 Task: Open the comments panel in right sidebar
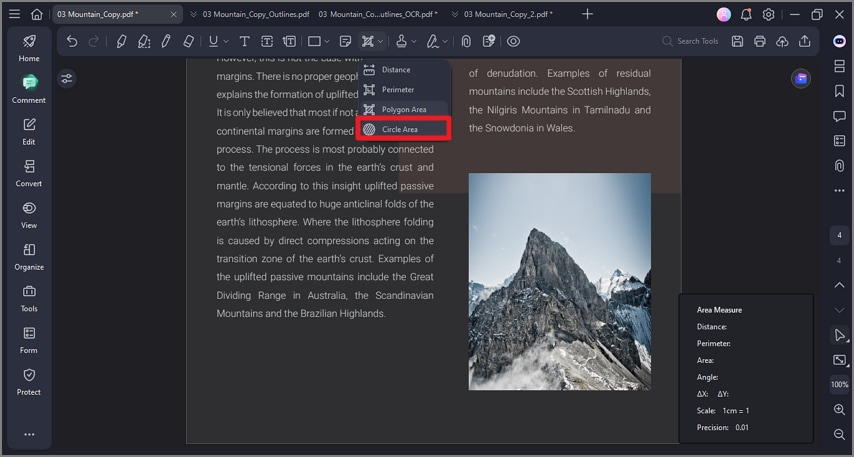click(x=839, y=116)
